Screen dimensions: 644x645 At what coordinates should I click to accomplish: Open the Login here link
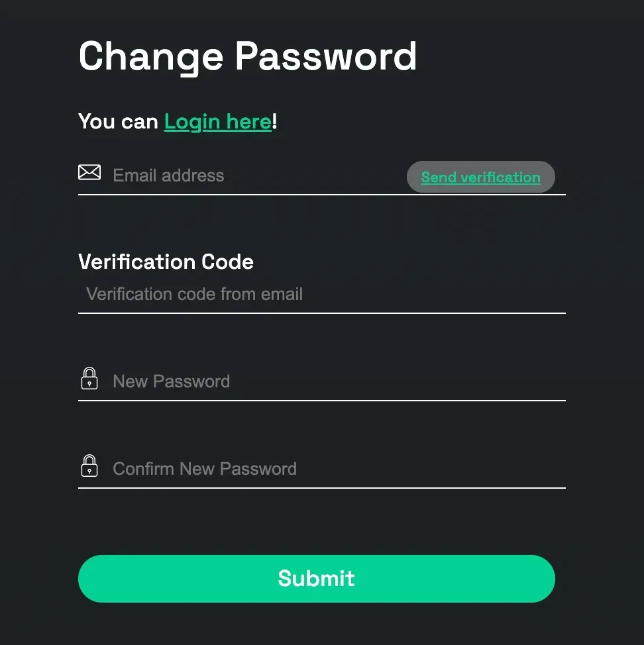tap(218, 122)
